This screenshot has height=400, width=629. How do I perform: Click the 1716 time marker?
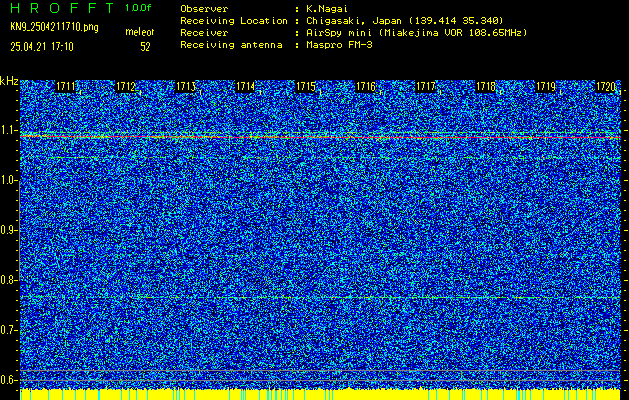tap(365, 86)
